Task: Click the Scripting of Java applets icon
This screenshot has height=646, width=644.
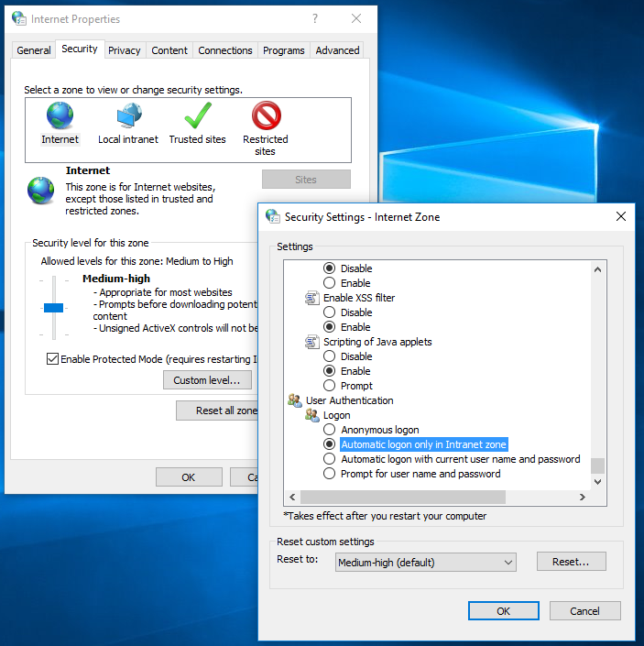Action: (x=312, y=342)
